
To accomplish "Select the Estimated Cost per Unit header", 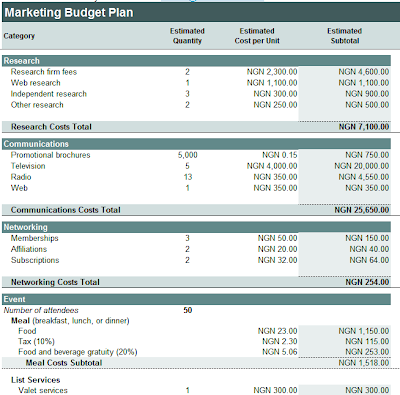I will click(257, 36).
